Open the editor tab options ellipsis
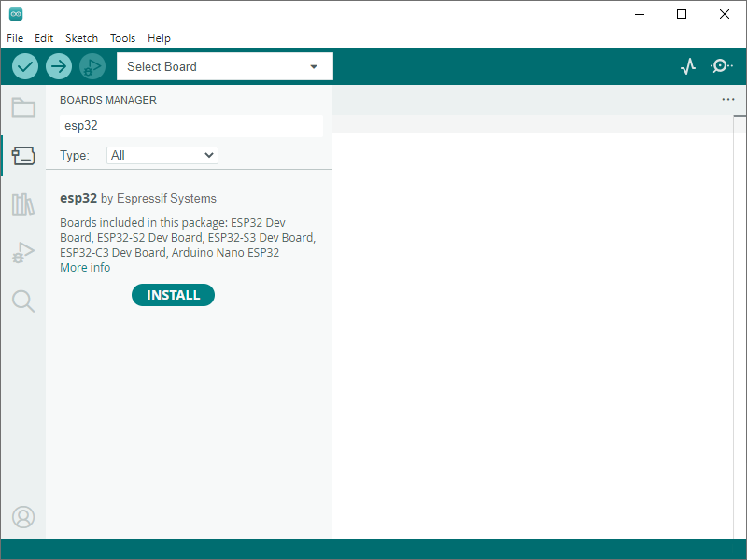Viewport: 747px width, 560px height. (728, 100)
